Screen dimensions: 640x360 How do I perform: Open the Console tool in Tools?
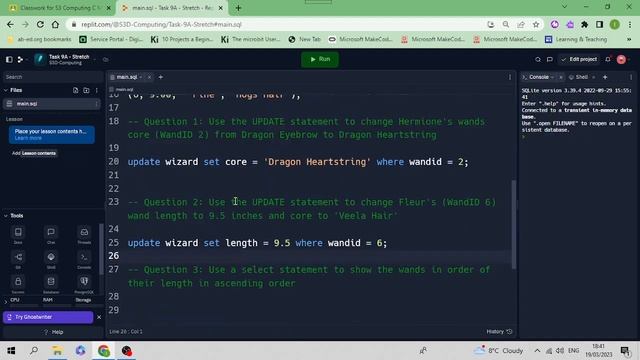click(84, 260)
